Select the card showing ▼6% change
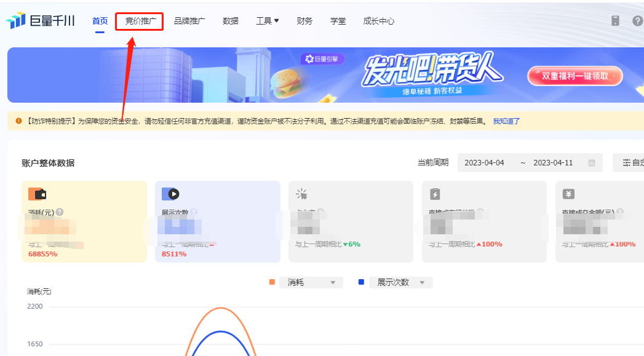The width and height of the screenshot is (644, 356). (x=351, y=222)
